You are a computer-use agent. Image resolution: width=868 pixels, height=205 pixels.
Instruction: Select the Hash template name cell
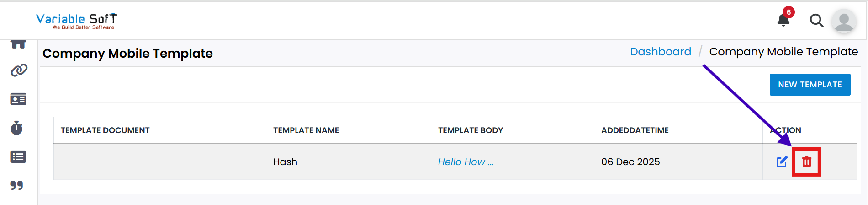285,162
